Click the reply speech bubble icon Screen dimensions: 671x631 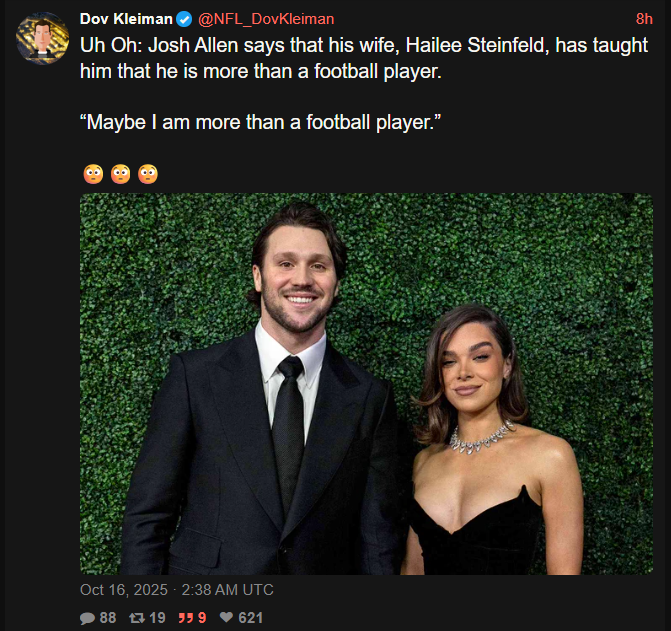[87, 618]
